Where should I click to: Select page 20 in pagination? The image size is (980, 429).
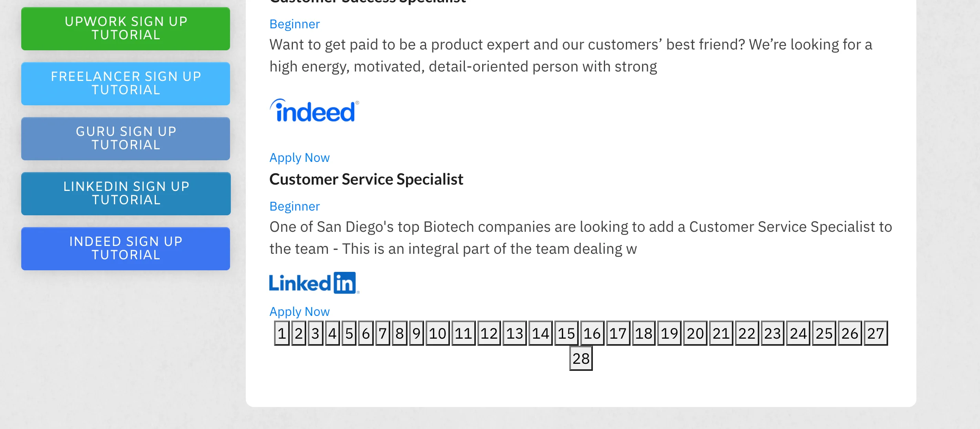[695, 334]
